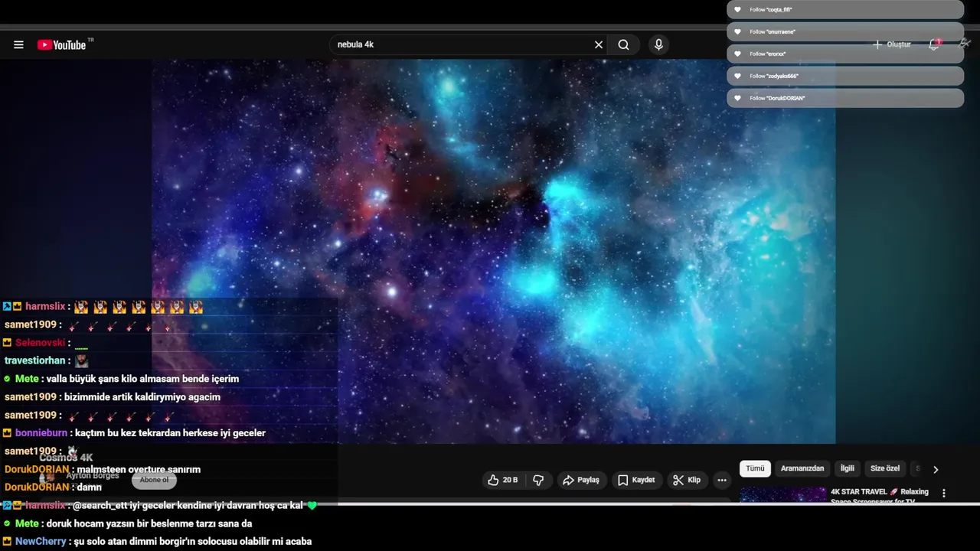Click heart next to Follow "onurraene"
The height and width of the screenshot is (551, 980).
click(737, 31)
